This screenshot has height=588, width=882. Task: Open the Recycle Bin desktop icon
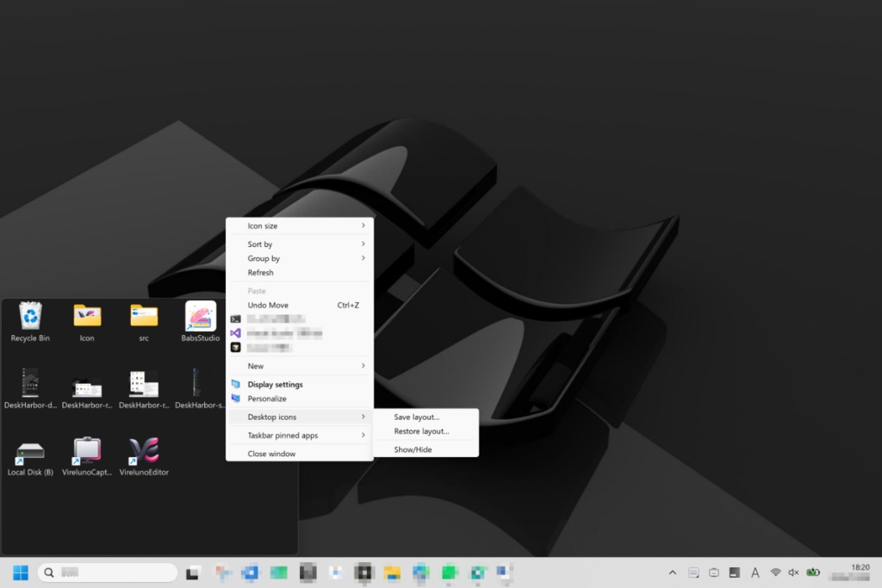click(30, 321)
